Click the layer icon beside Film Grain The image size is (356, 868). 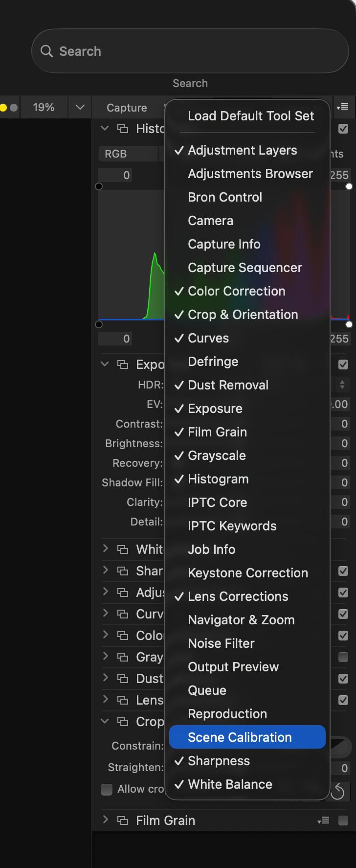(x=123, y=821)
